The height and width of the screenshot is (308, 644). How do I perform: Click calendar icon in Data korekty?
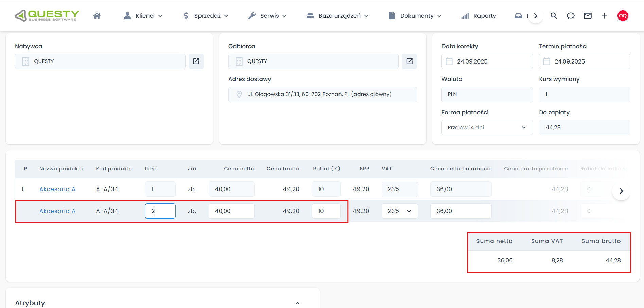coord(449,61)
